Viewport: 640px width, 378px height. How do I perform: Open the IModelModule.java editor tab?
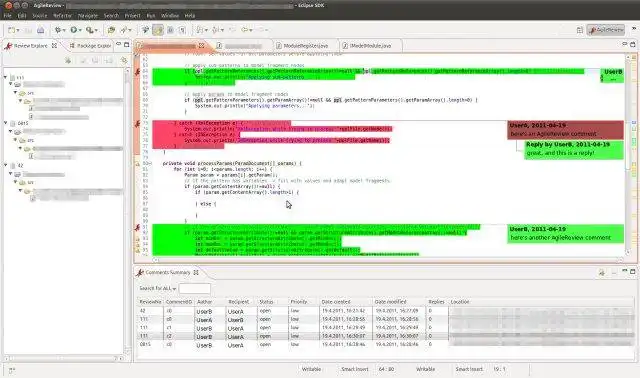click(x=370, y=46)
